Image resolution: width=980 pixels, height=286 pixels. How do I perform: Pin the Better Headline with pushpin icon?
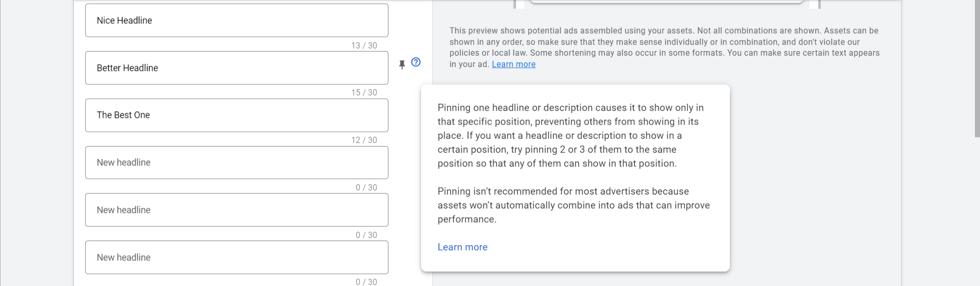402,65
